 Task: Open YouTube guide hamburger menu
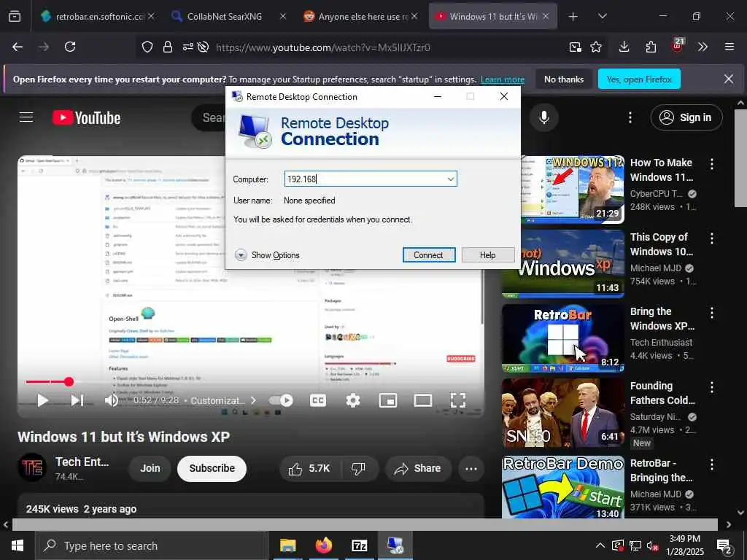click(26, 117)
